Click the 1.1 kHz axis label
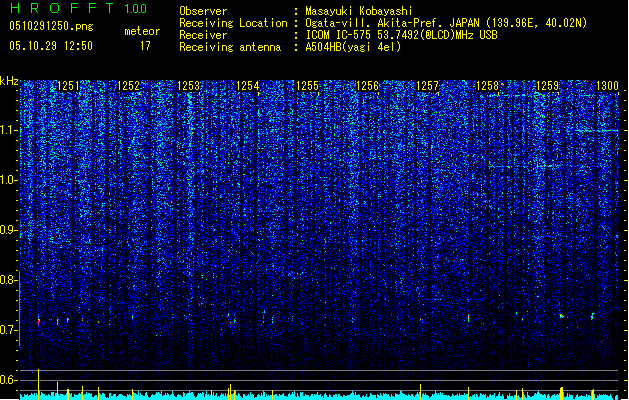The width and height of the screenshot is (629, 400). [x=8, y=130]
